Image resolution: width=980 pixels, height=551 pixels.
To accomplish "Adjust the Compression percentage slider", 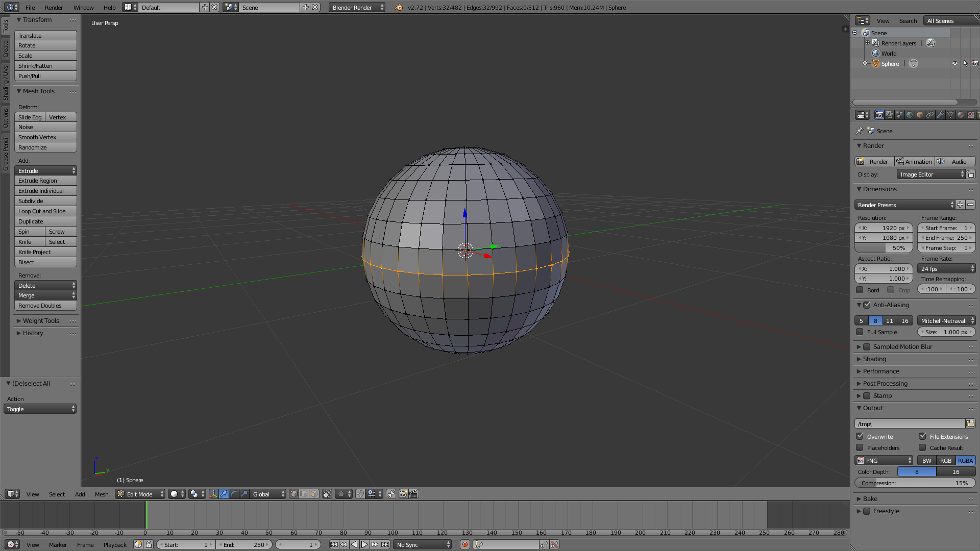I will (x=914, y=483).
